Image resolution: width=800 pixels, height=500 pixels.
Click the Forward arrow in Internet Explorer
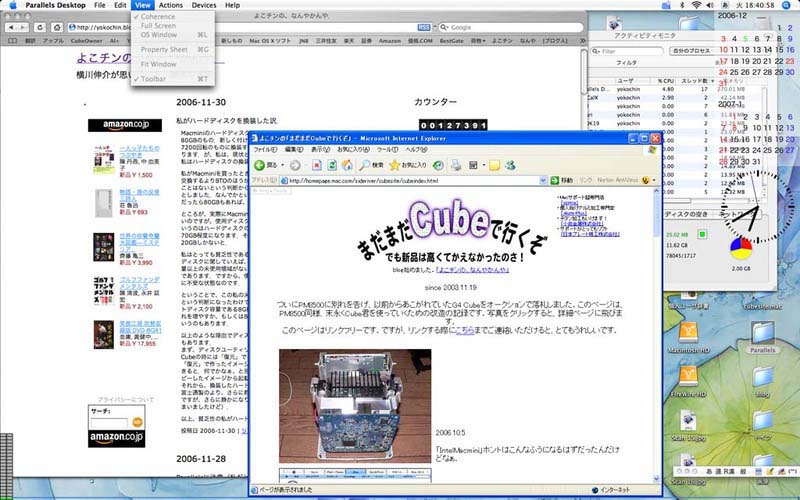click(295, 165)
